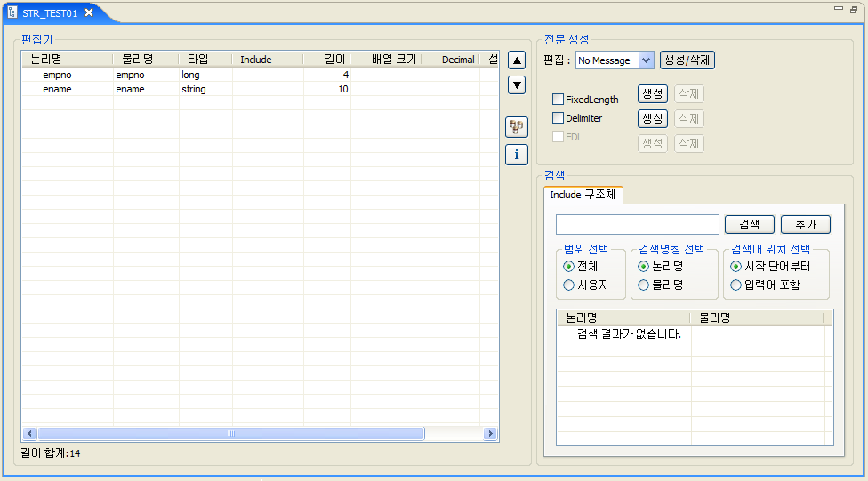Image resolution: width=868 pixels, height=481 pixels.
Task: Click the structure tree icon button
Action: [517, 127]
